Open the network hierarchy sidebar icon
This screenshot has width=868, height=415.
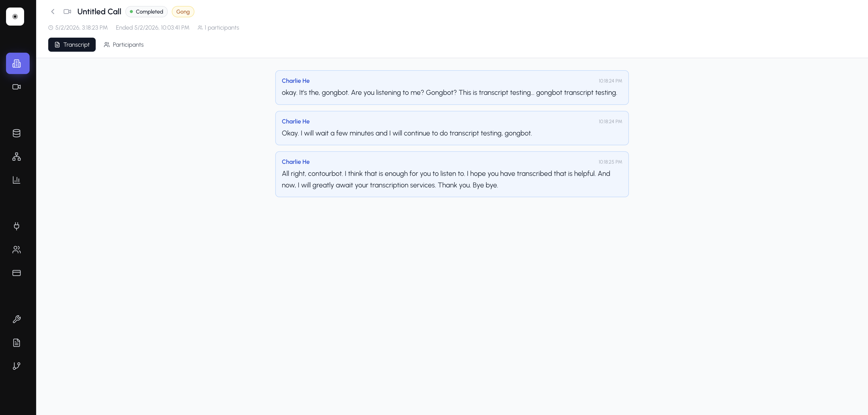pos(17,157)
